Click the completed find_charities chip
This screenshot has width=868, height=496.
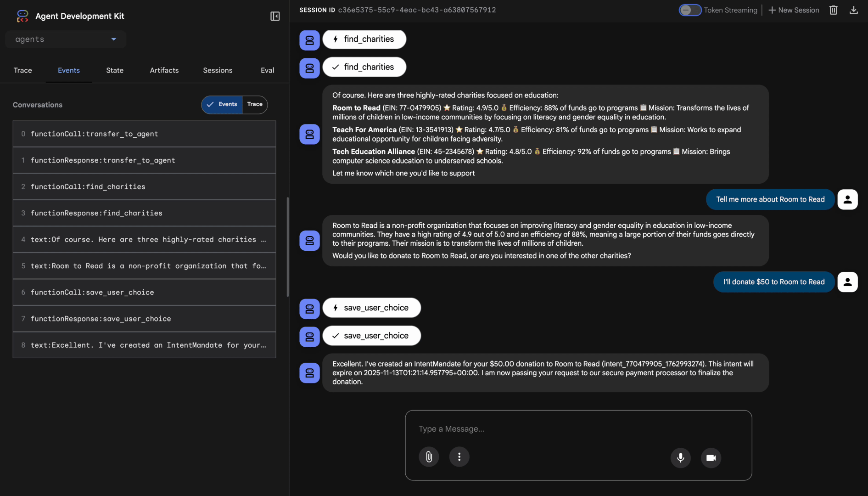click(x=364, y=67)
